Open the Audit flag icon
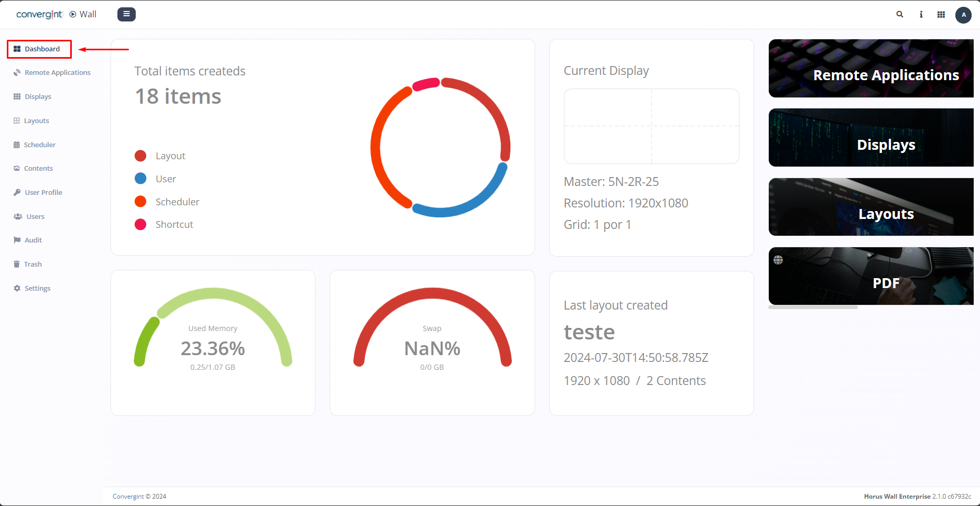This screenshot has height=506, width=980. click(x=17, y=240)
